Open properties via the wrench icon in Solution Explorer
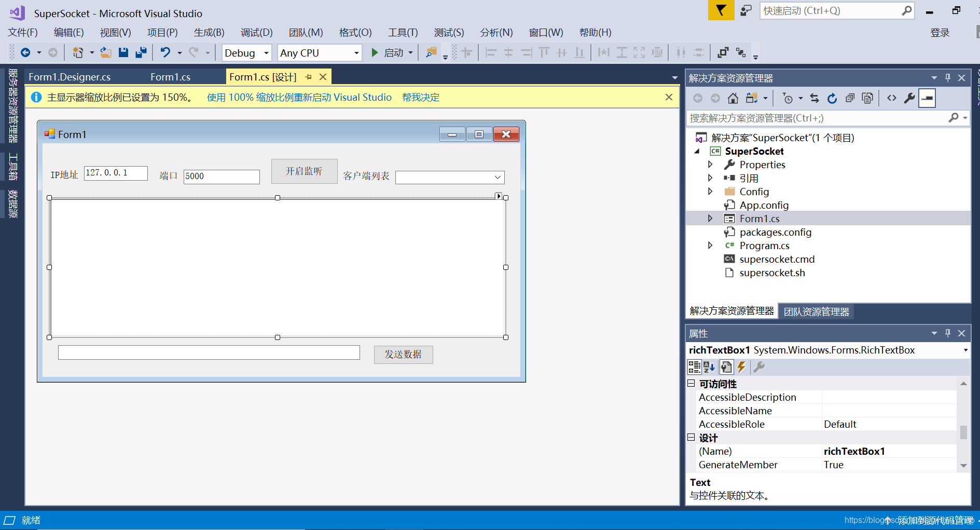The height and width of the screenshot is (530, 980). tap(909, 98)
